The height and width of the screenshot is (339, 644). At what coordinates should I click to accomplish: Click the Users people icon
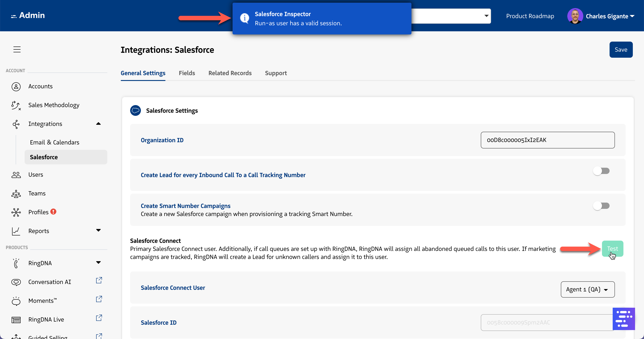pos(16,175)
